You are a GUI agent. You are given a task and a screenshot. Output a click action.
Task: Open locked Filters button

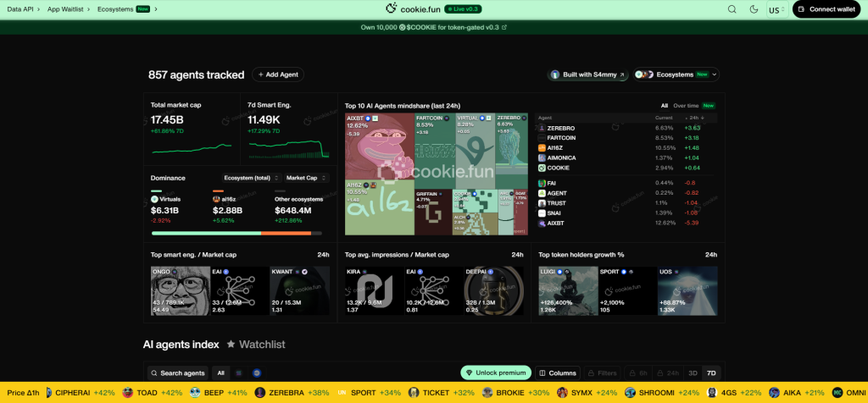(x=603, y=373)
